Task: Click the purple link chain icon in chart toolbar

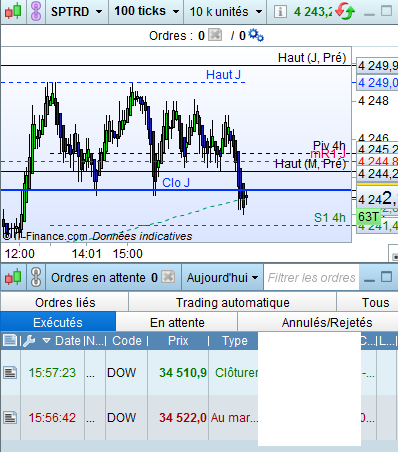Action: 36,11
